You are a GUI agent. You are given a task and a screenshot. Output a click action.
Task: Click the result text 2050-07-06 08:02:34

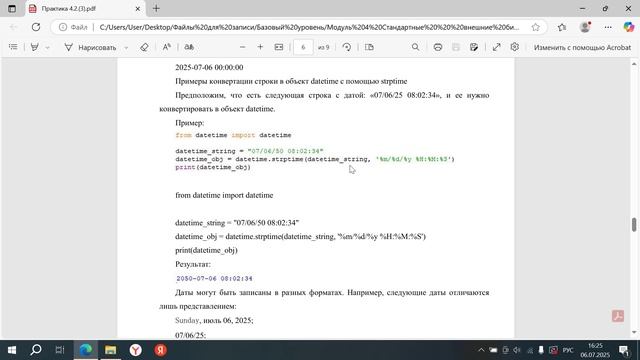(x=214, y=278)
